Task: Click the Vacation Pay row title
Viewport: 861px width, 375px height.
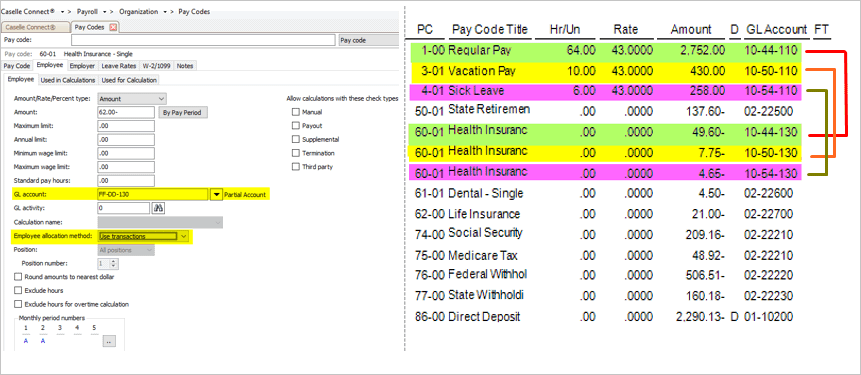Action: point(482,71)
